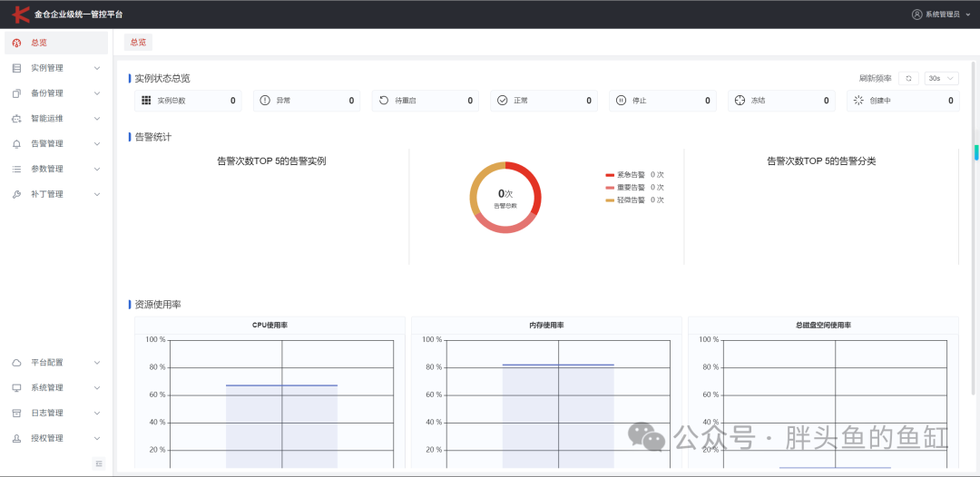The width and height of the screenshot is (980, 477).
Task: Click the 创建中 loading spinner icon
Action: tap(858, 101)
